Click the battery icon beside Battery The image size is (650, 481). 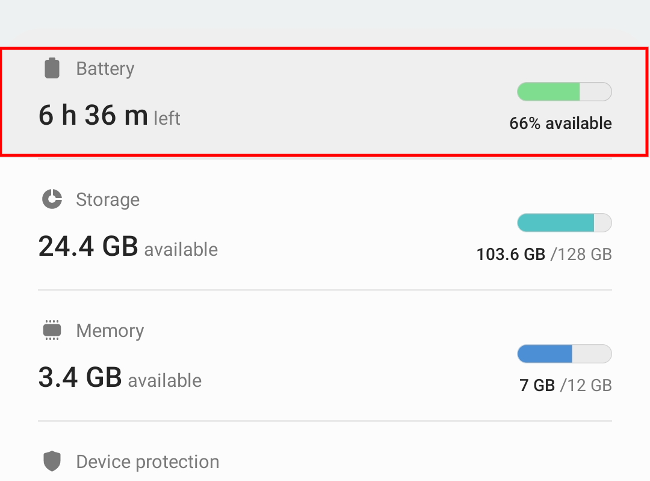tap(52, 69)
